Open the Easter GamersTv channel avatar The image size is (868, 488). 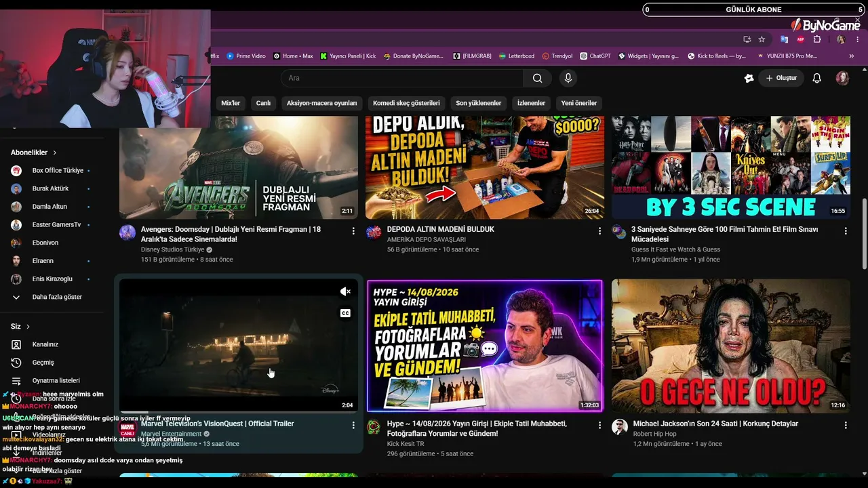[16, 224]
